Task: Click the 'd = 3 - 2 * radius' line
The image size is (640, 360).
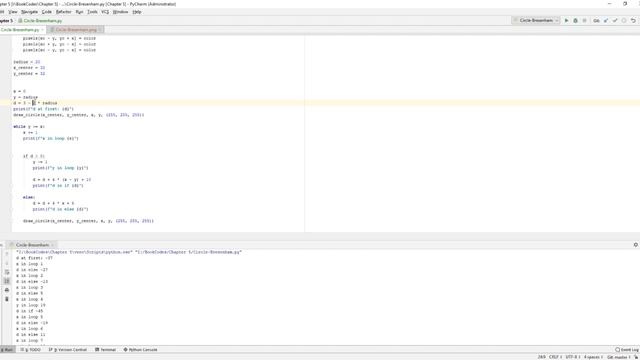Action: pos(35,103)
